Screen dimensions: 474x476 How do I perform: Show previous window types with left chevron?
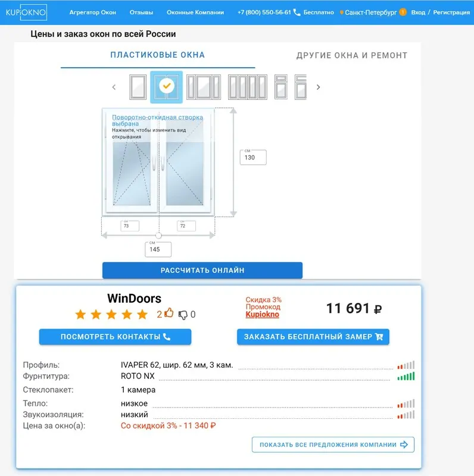coord(114,87)
